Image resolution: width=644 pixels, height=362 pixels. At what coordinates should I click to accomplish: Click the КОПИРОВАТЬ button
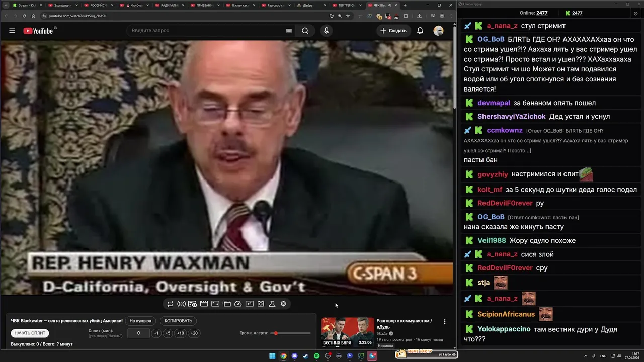pyautogui.click(x=179, y=321)
